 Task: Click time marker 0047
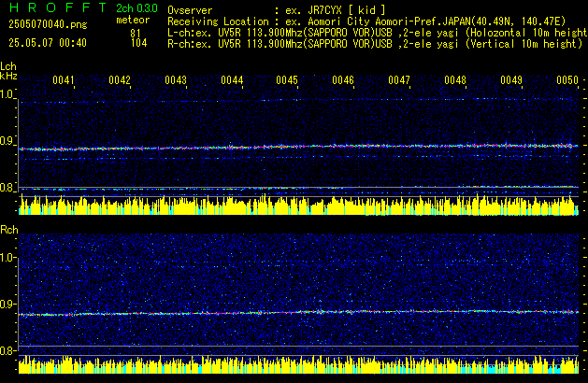(x=399, y=80)
